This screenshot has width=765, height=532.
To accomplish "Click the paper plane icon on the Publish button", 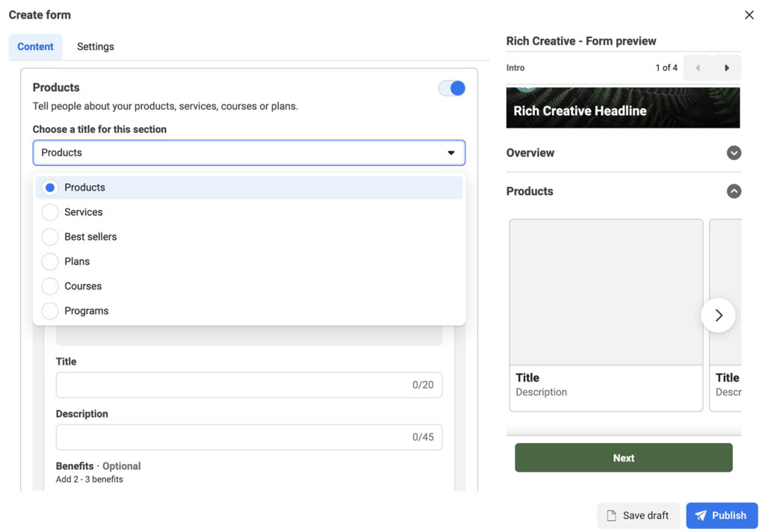I will point(701,515).
